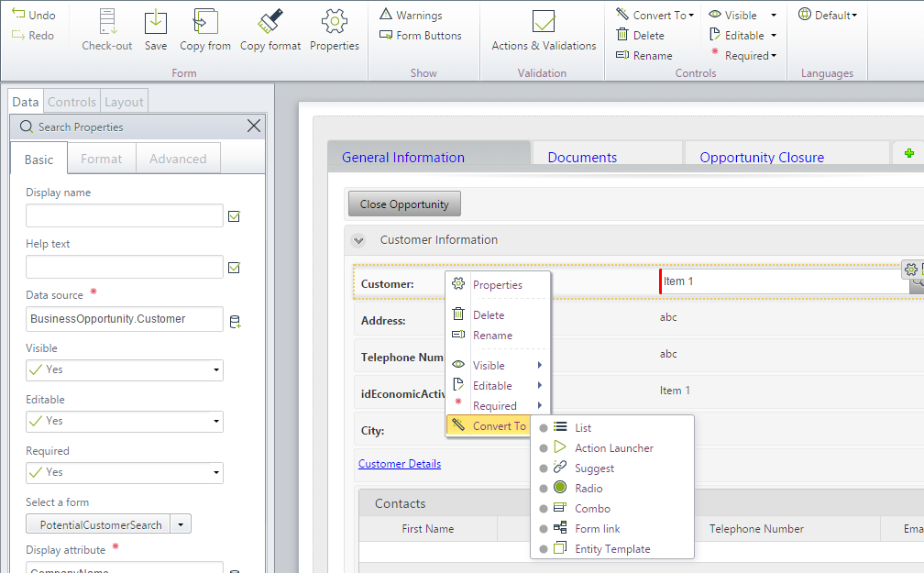Click the Close Opportunity button
The height and width of the screenshot is (573, 924).
[x=404, y=204]
